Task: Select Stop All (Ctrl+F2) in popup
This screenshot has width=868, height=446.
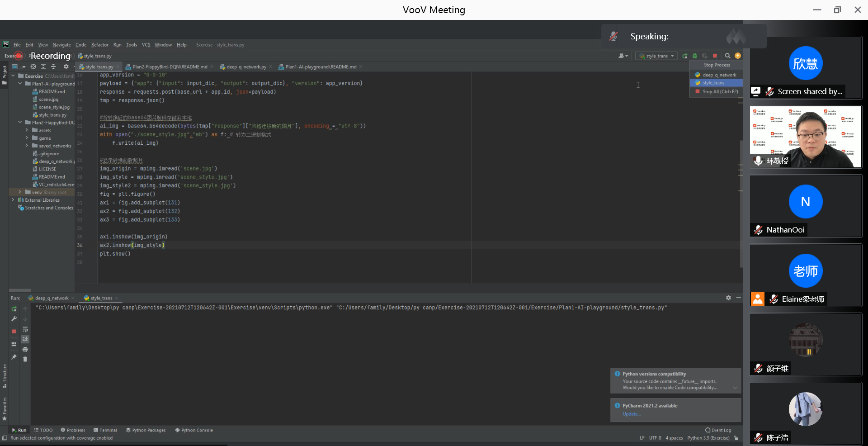Action: pos(720,91)
